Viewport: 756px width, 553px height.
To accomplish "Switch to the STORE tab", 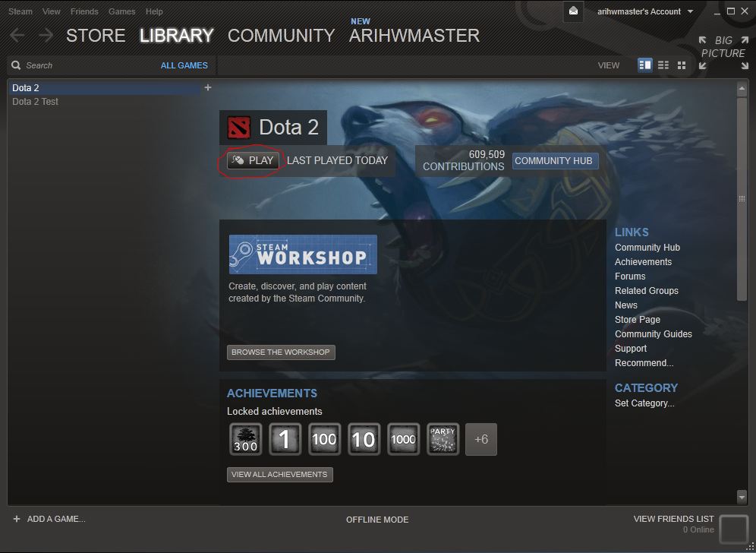I will (x=96, y=35).
